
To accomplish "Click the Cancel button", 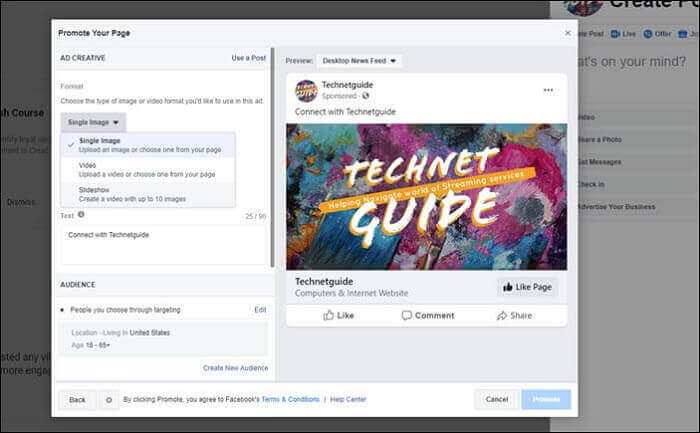I will [x=497, y=400].
